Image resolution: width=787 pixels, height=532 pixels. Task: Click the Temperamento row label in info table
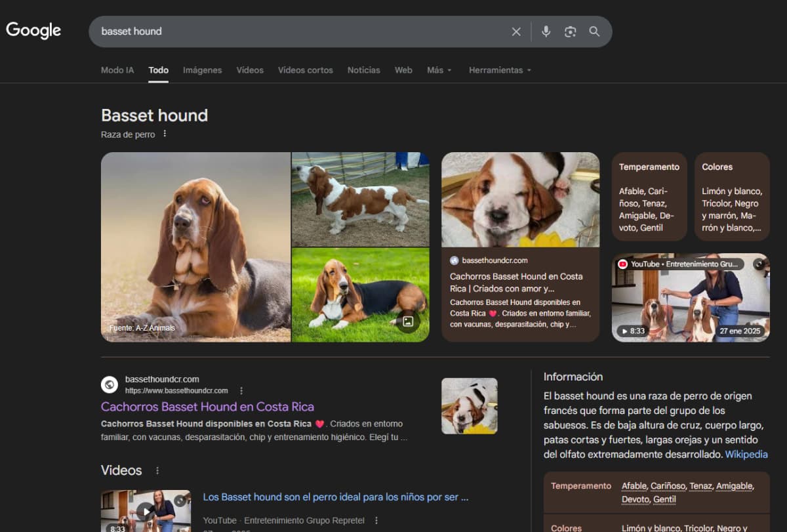tap(581, 486)
